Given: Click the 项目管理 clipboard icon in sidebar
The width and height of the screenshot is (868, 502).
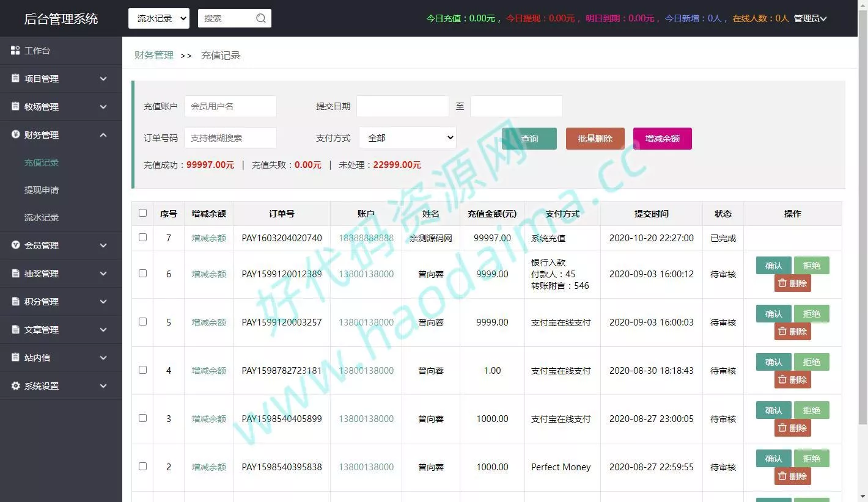Looking at the screenshot, I should click(x=16, y=79).
